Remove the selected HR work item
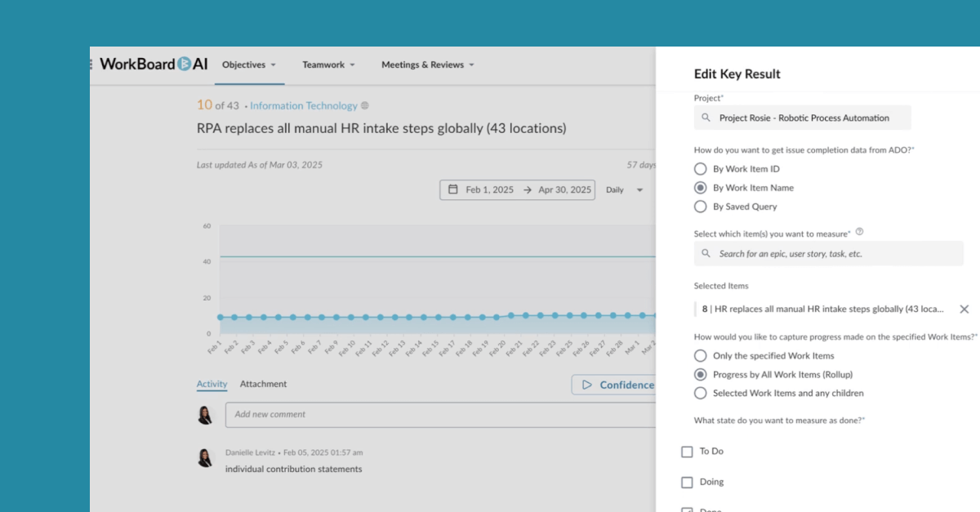980x512 pixels. click(964, 309)
